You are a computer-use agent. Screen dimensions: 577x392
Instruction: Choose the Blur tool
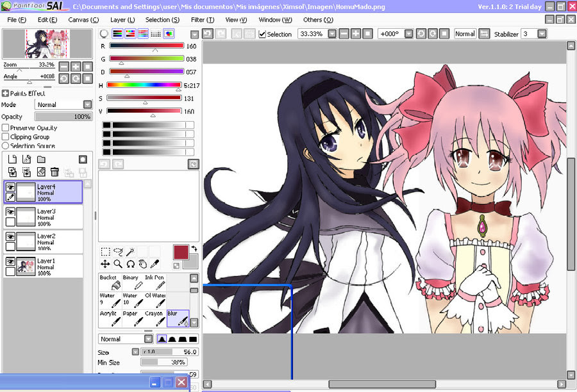178,318
